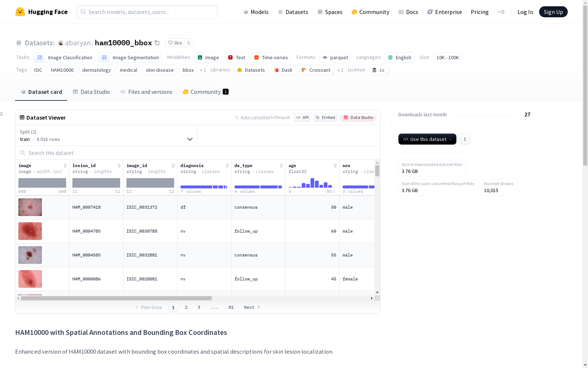588x368 pixels.
Task: Sort by the age column sort icon
Action: (x=335, y=166)
